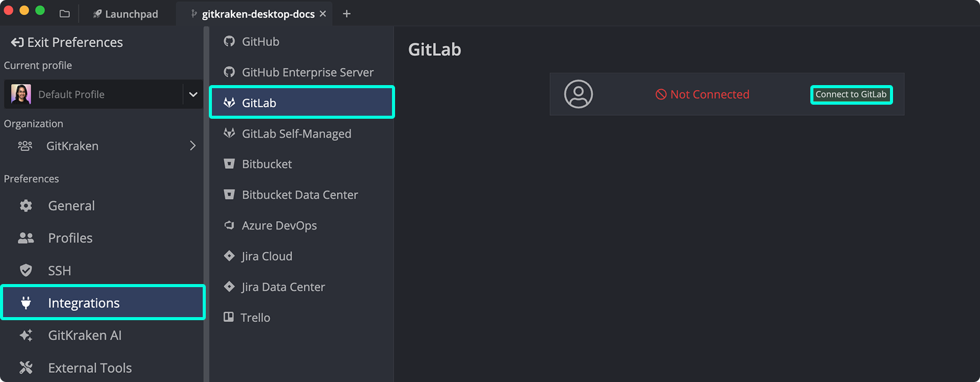Click the GitHub Enterprise Server icon
The width and height of the screenshot is (980, 382).
coord(229,72)
